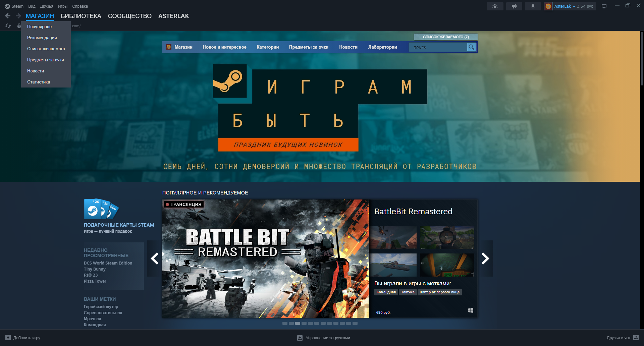This screenshot has height=346, width=644.
Task: Reload the store page with the refresh icon
Action: [x=8, y=26]
